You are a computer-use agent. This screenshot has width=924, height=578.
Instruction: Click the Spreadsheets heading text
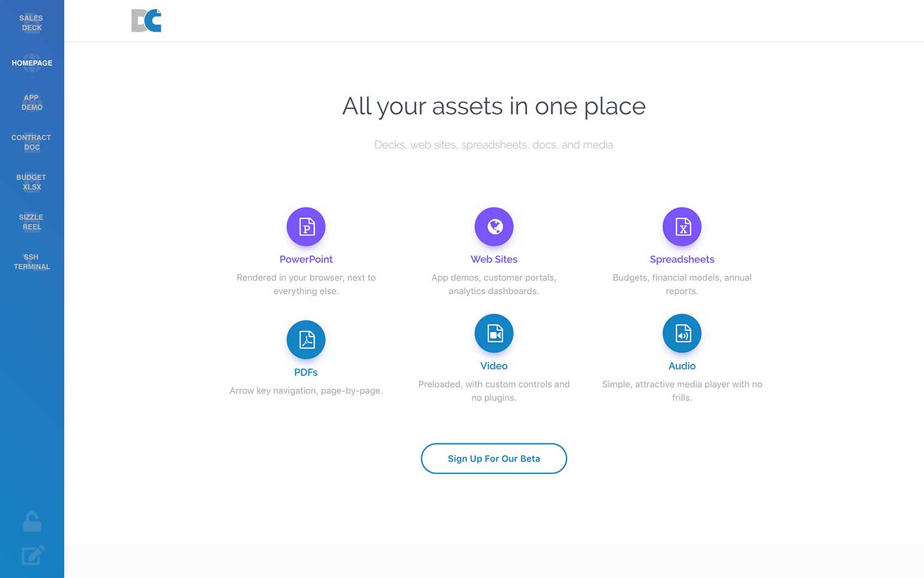tap(681, 259)
